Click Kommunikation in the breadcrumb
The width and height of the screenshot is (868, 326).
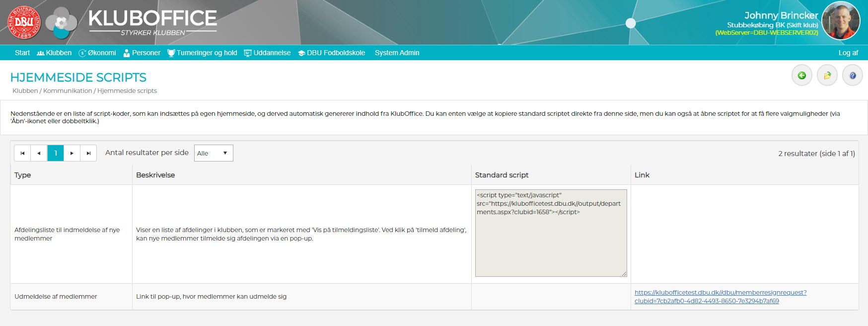click(x=68, y=91)
